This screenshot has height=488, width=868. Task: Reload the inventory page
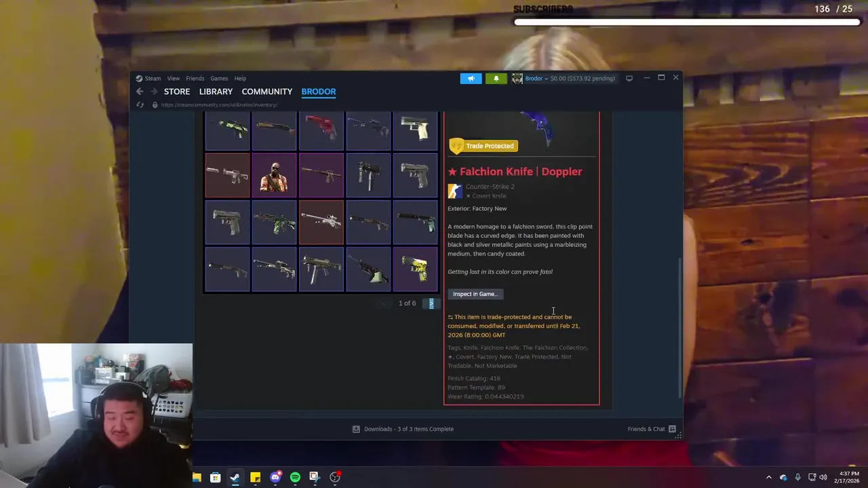tap(140, 105)
